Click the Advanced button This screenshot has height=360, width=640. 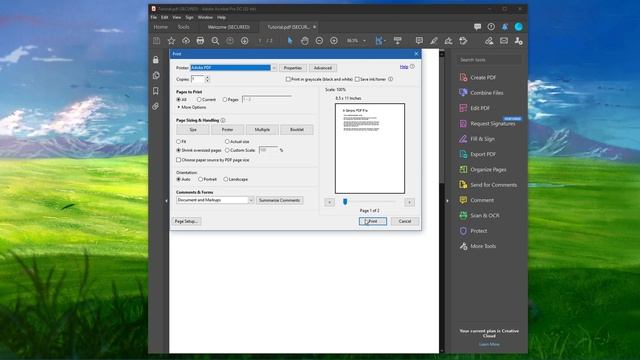[x=323, y=68]
